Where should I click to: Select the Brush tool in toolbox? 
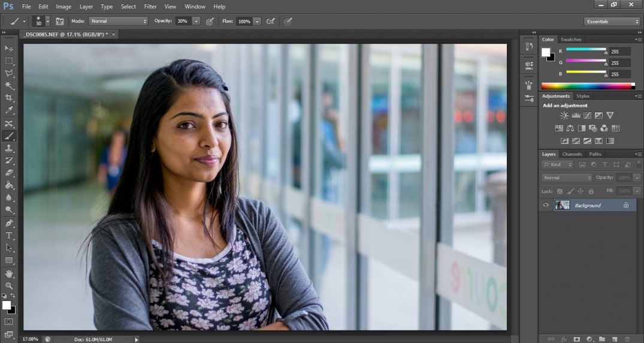coord(8,136)
